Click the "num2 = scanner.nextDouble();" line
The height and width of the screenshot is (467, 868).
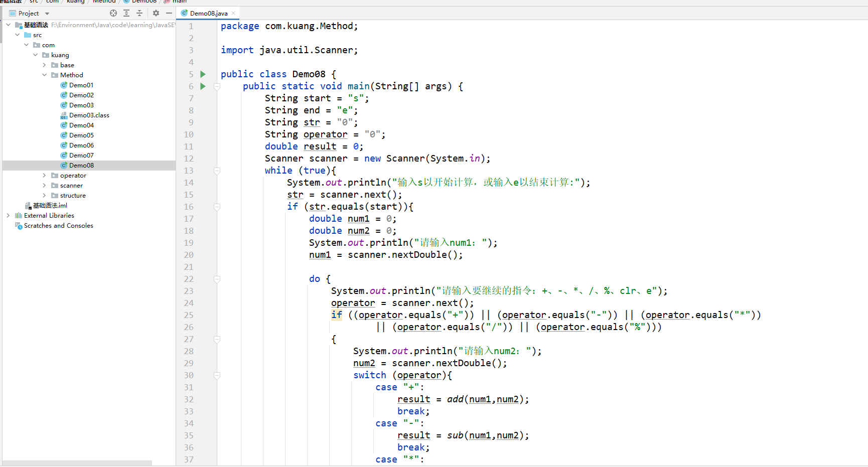coord(430,363)
